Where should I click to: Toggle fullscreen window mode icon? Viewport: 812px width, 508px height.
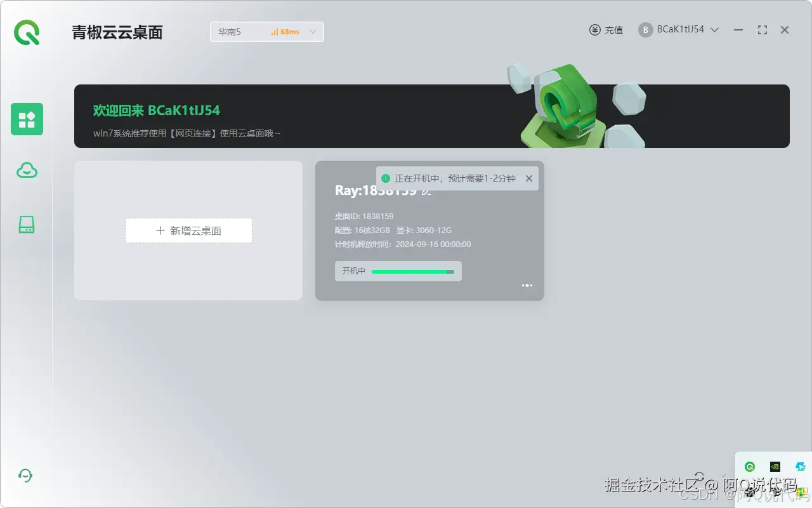[x=763, y=30]
